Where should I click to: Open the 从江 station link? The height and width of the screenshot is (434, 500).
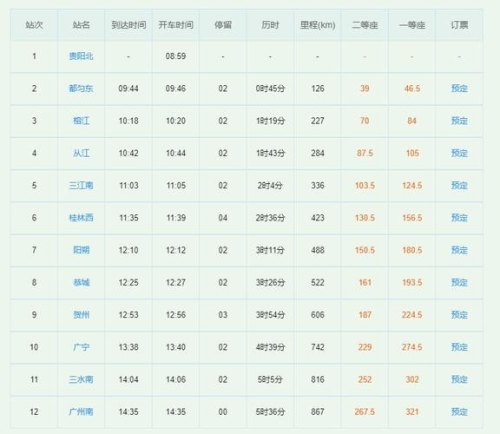[x=81, y=153]
